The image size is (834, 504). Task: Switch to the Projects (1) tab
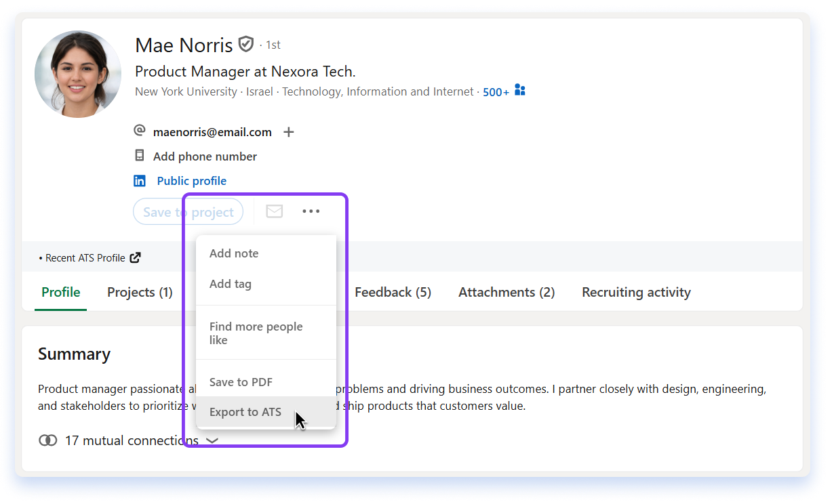(140, 293)
